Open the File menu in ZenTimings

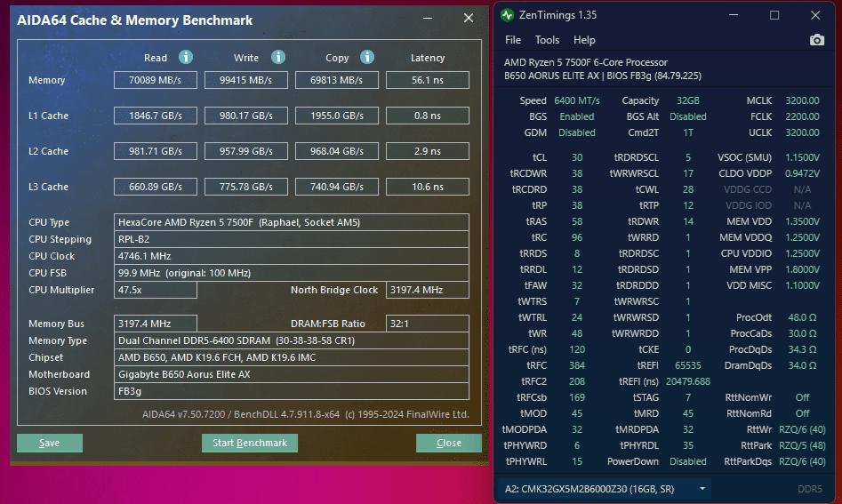(x=513, y=40)
